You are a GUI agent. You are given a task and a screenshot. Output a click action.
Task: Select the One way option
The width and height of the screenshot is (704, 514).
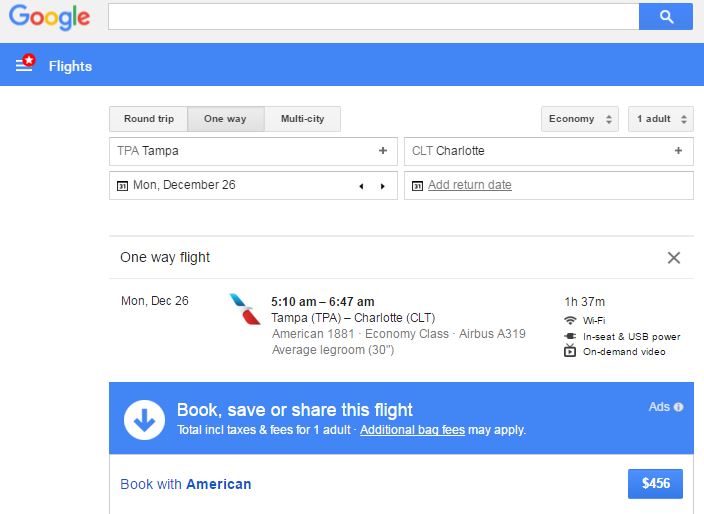pyautogui.click(x=225, y=119)
